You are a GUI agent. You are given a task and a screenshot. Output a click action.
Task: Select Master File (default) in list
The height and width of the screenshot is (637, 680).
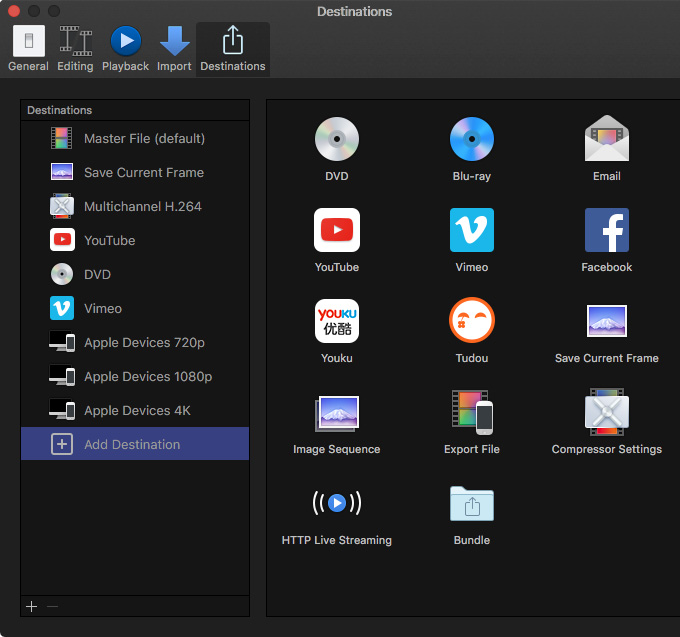pos(135,138)
